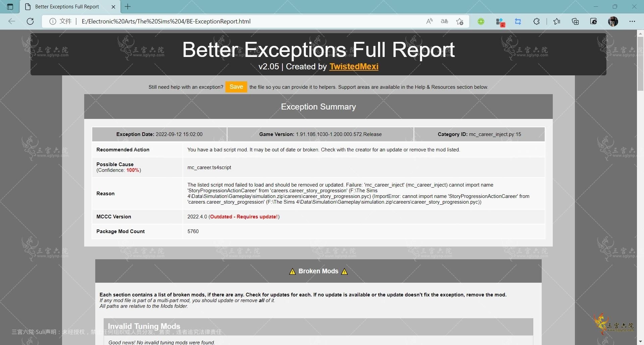The width and height of the screenshot is (644, 345).
Task: Refresh the current page
Action: coord(30,21)
